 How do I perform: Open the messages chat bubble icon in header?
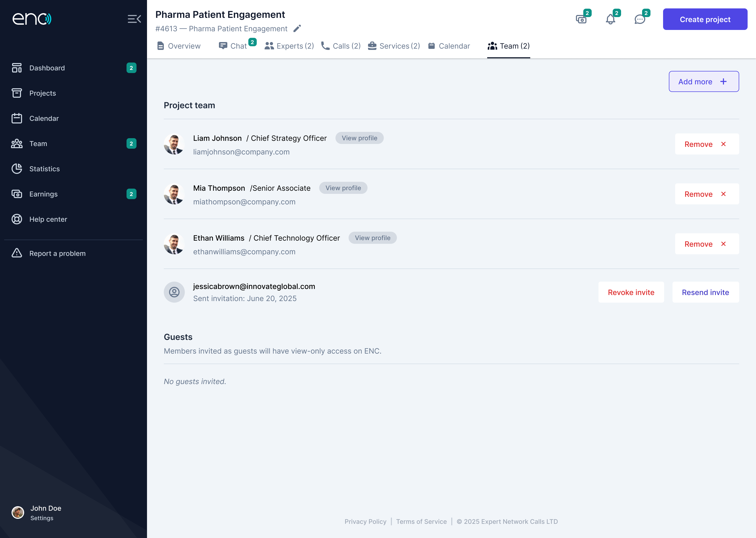click(x=639, y=19)
